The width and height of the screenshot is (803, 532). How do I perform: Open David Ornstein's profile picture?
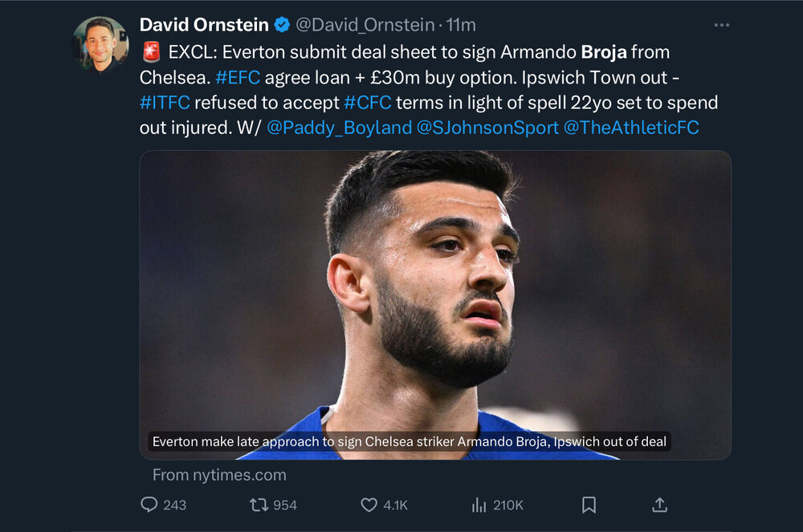[100, 44]
